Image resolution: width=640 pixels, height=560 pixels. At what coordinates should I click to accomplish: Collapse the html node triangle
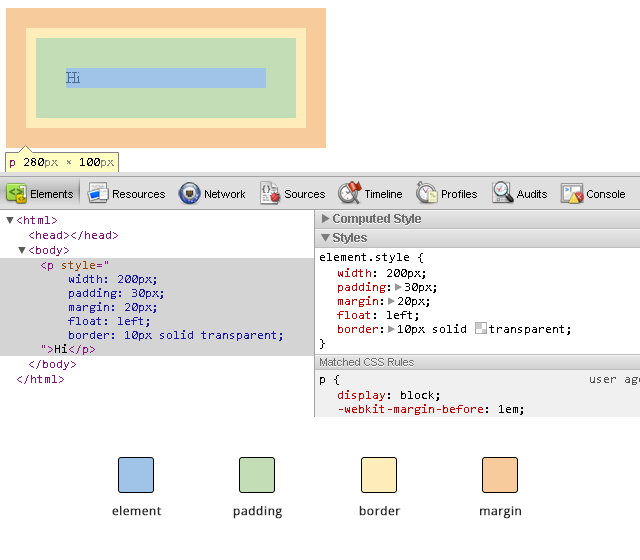coord(10,220)
